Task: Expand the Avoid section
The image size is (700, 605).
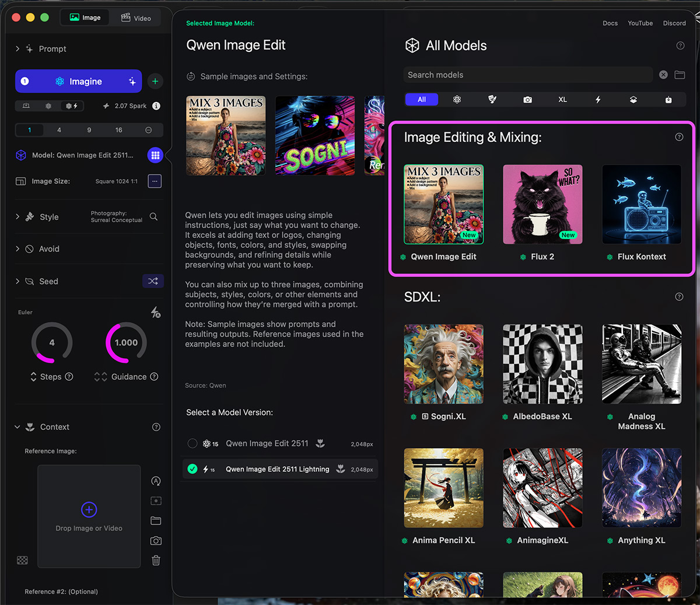Action: pos(17,249)
